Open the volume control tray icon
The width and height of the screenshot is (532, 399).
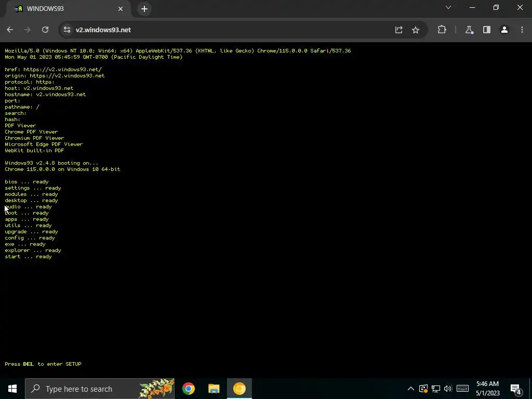[x=448, y=389]
